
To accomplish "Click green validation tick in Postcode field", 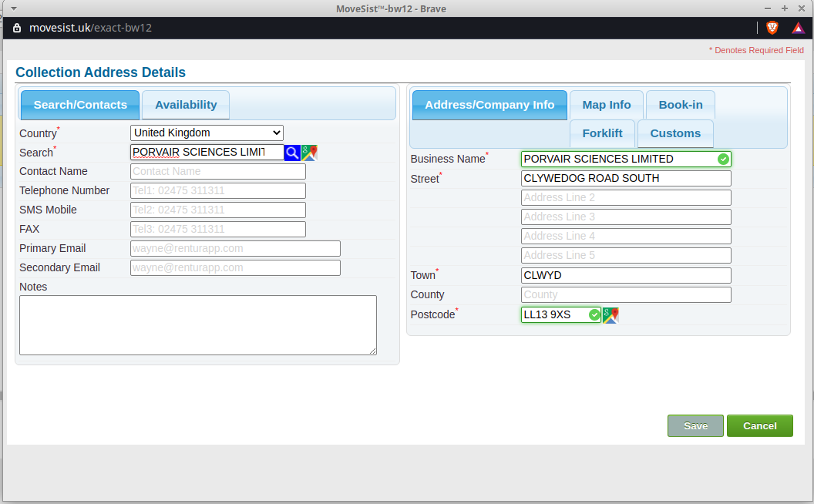I will click(594, 315).
